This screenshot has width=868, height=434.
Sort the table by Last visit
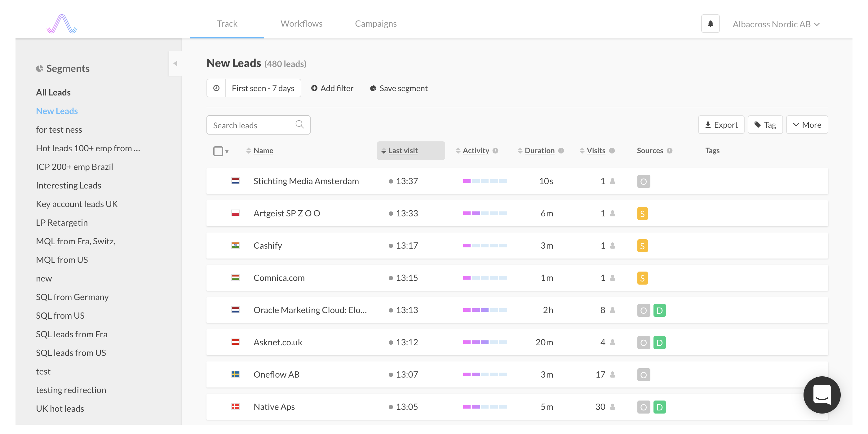(403, 151)
